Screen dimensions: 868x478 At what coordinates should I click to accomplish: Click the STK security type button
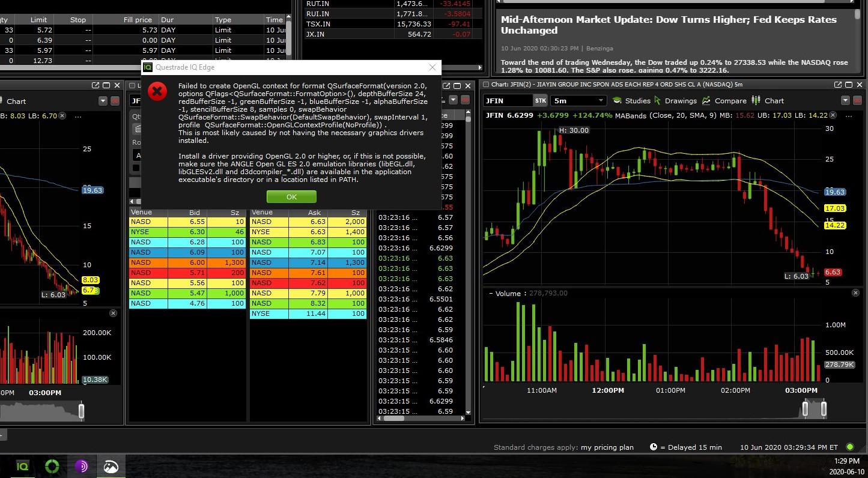[x=541, y=101]
